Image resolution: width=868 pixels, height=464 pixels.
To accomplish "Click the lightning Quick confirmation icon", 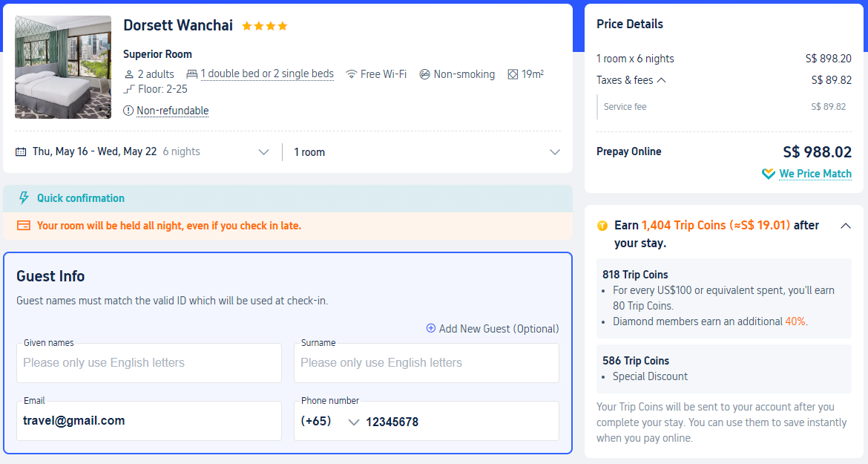I will tap(24, 198).
